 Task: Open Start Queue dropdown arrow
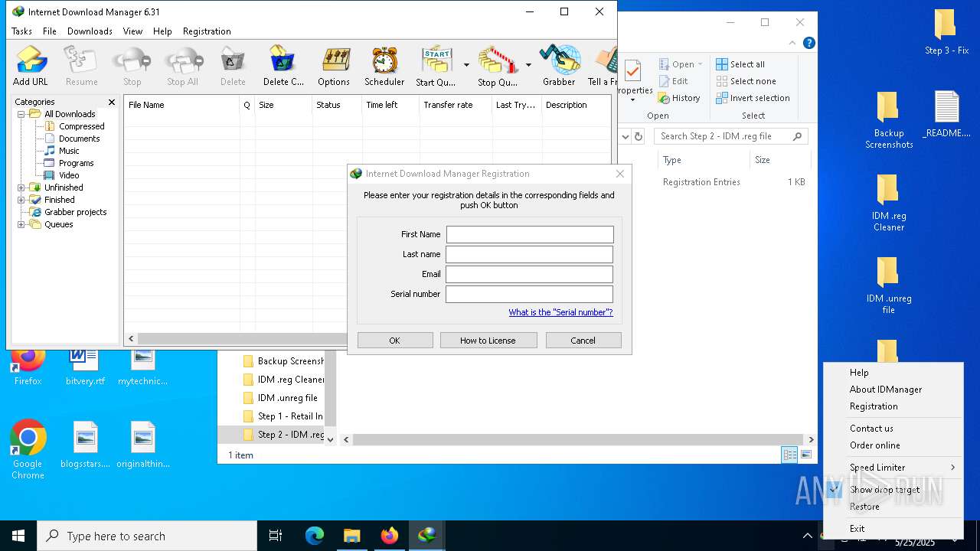466,65
